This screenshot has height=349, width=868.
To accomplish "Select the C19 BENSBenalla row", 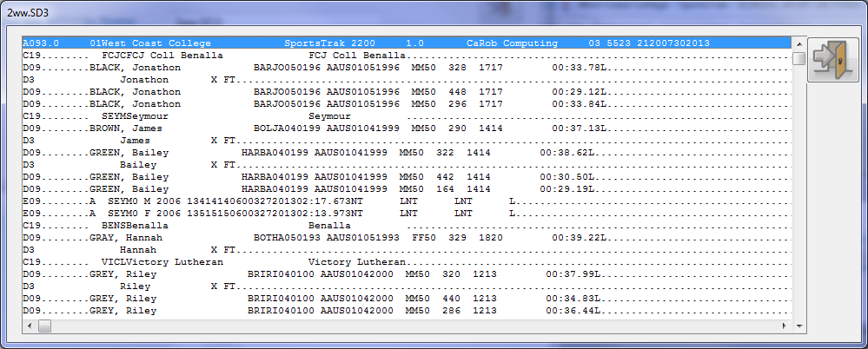I will pyautogui.click(x=407, y=226).
